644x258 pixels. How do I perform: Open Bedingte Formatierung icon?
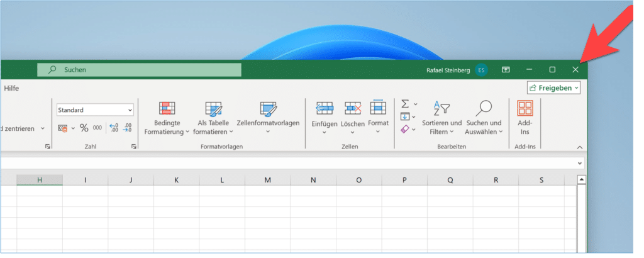(x=167, y=108)
